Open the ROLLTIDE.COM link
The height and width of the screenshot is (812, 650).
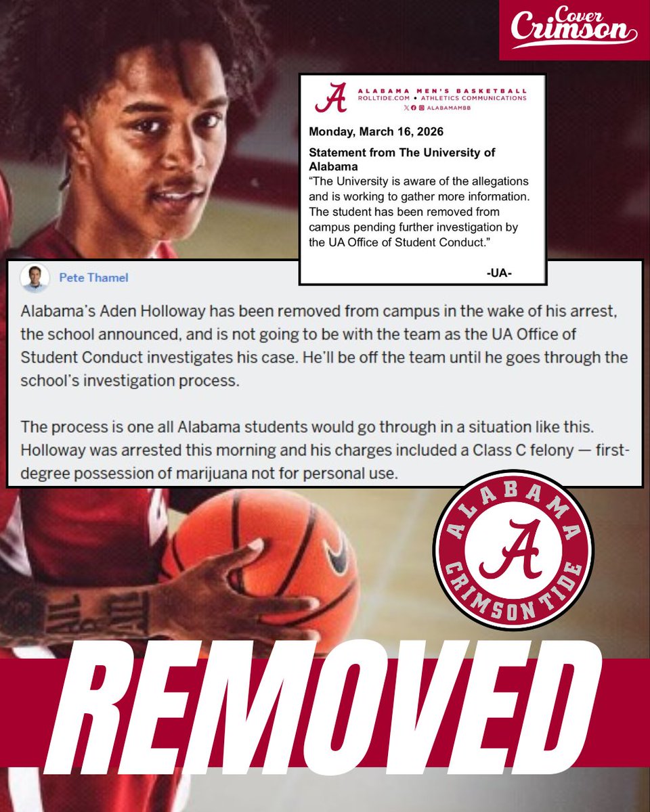pos(384,98)
